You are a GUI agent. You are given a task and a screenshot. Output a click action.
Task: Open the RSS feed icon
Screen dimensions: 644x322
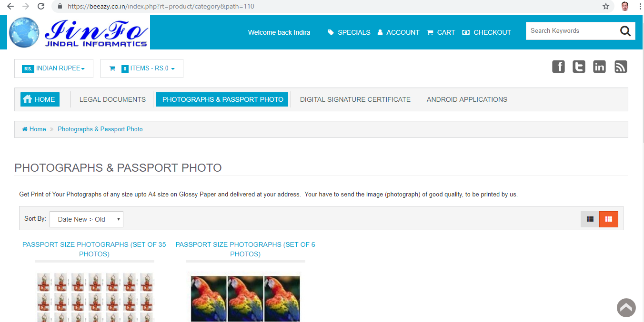coord(620,67)
